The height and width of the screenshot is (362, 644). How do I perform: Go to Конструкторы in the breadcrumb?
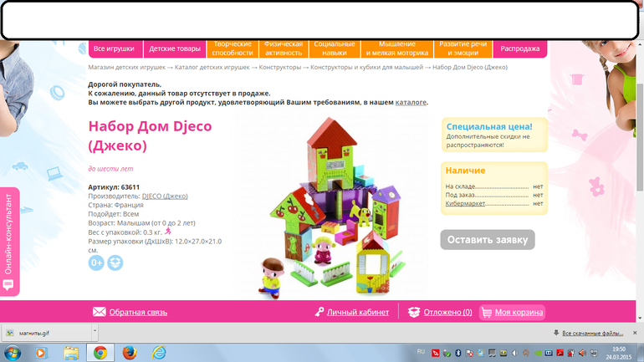[280, 67]
